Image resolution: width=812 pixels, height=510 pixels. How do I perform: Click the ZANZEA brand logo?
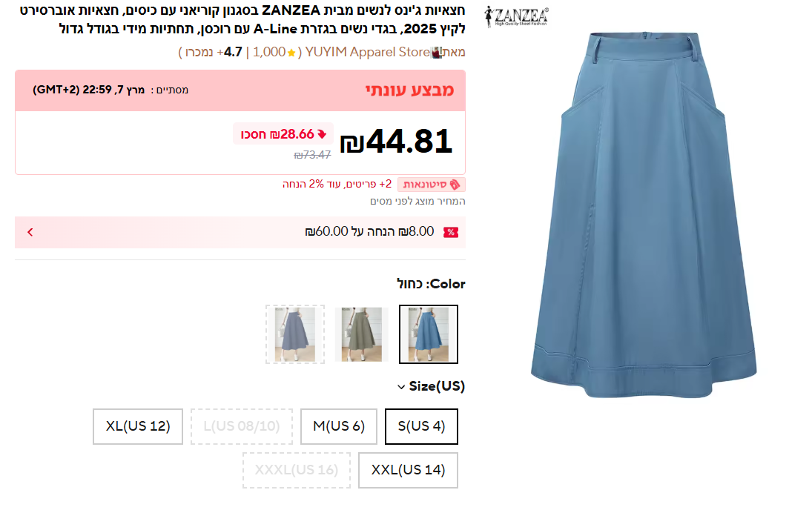click(516, 16)
